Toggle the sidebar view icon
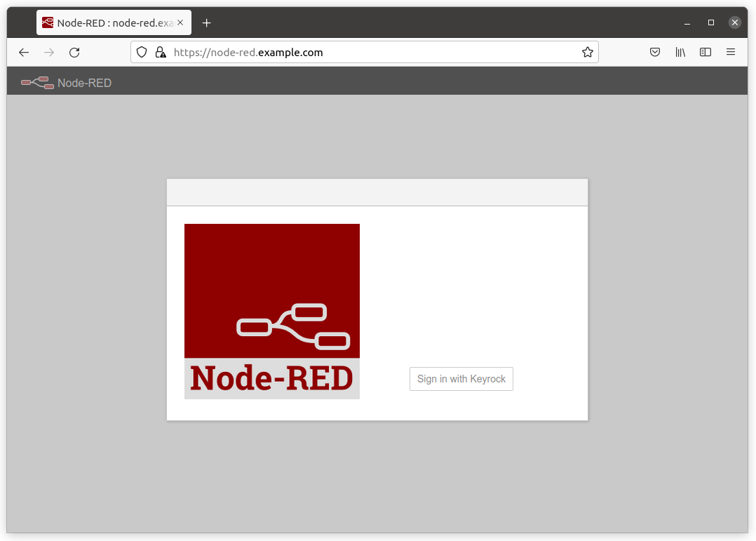This screenshot has width=756, height=541. pyautogui.click(x=706, y=52)
